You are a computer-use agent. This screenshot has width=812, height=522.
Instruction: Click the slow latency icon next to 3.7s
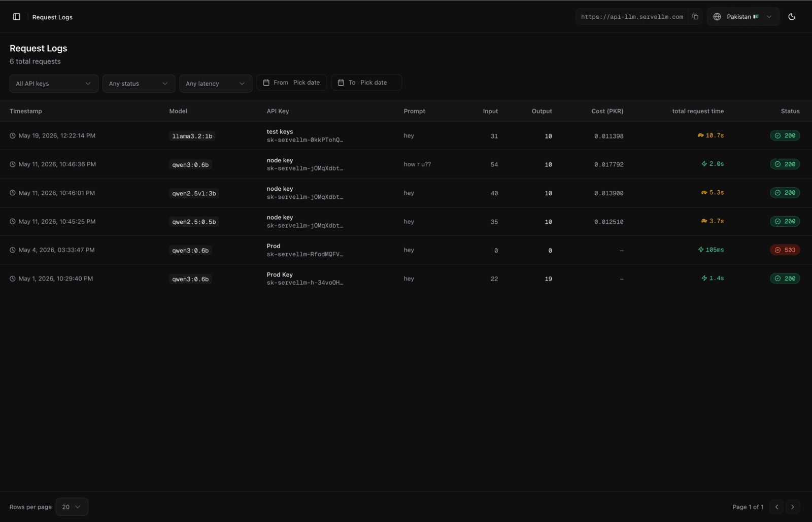point(704,221)
